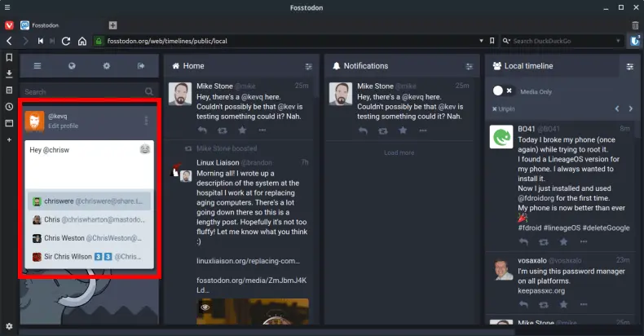
Task: Click the logout arrow icon
Action: click(141, 66)
